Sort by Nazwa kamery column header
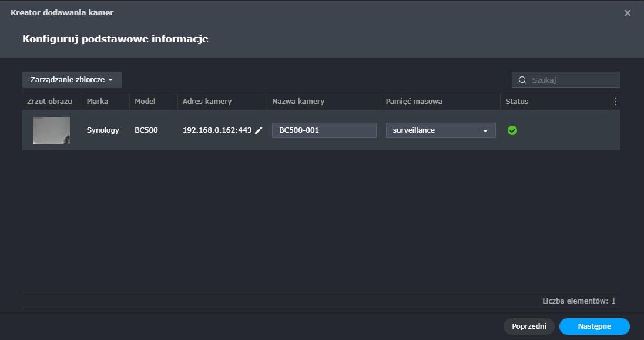Screen dimensions: 644x340 coord(324,102)
